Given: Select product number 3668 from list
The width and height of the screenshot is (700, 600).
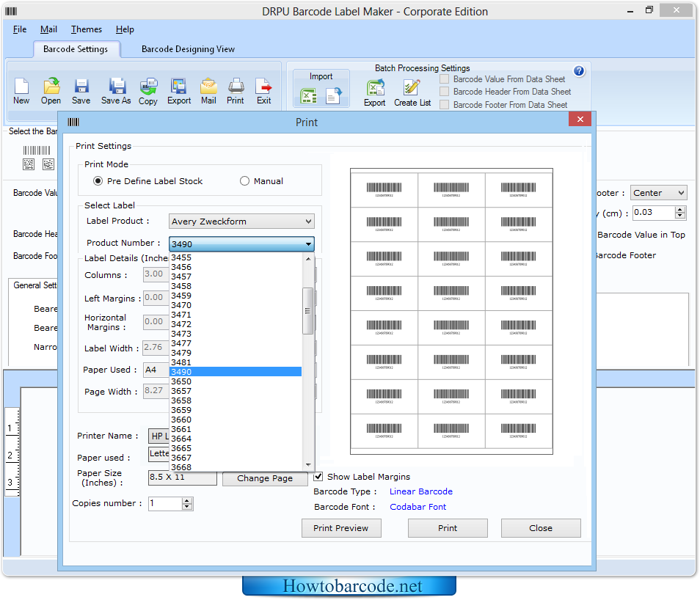Looking at the screenshot, I should point(236,467).
